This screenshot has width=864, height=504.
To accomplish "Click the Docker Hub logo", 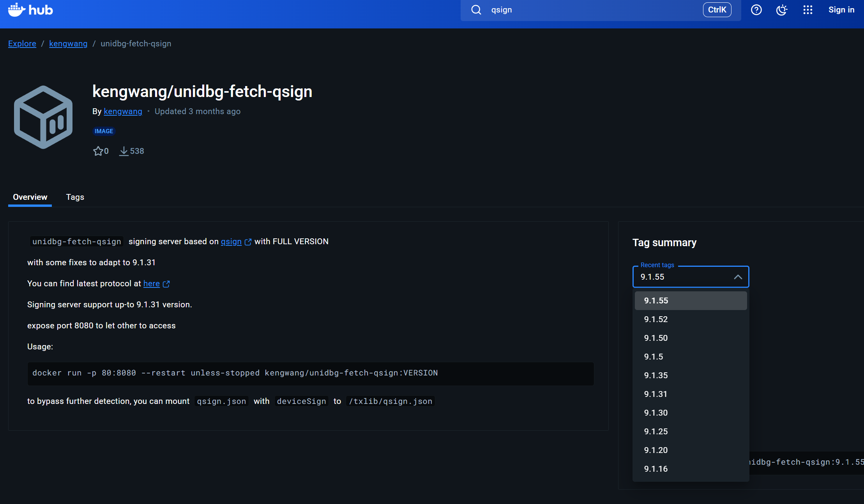I will [30, 10].
